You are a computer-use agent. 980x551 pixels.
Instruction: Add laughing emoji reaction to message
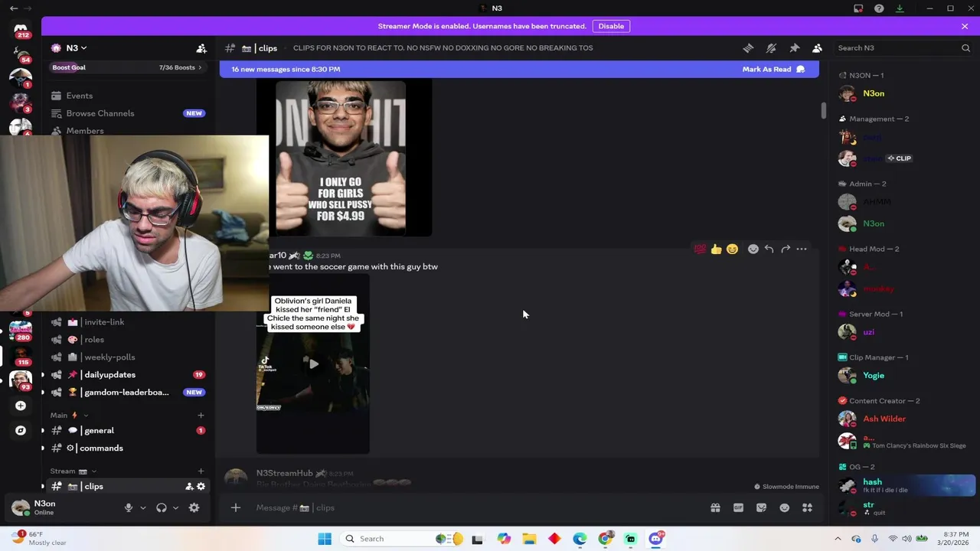tap(733, 249)
